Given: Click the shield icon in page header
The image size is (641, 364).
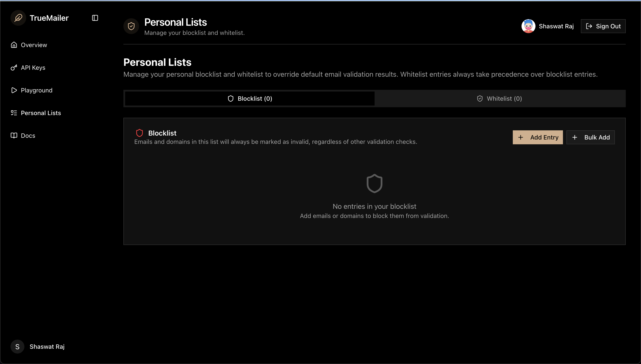Looking at the screenshot, I should coord(131,26).
